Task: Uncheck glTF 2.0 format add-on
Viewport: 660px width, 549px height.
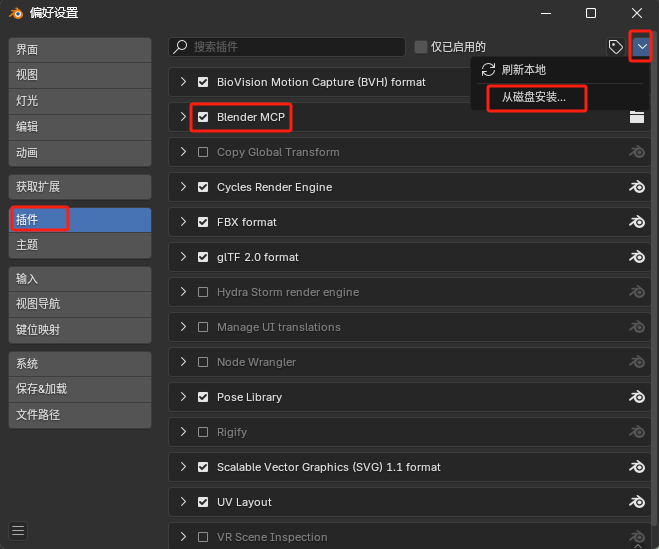Action: [x=203, y=257]
